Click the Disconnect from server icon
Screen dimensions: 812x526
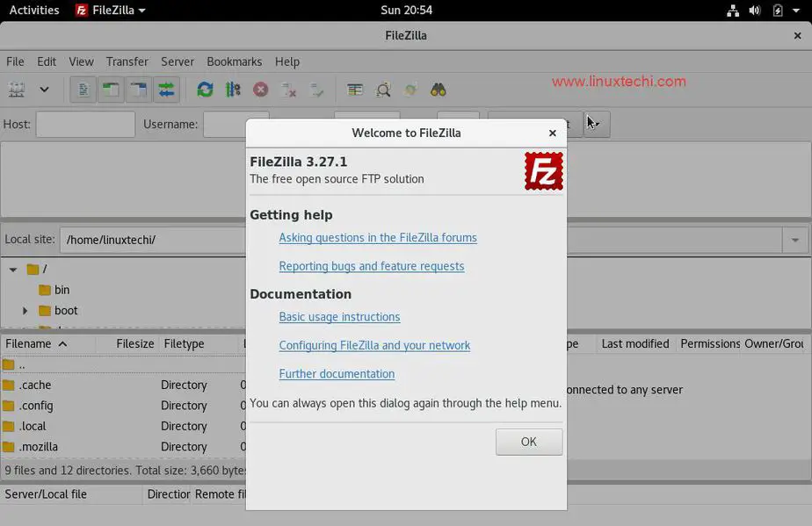pyautogui.click(x=288, y=90)
